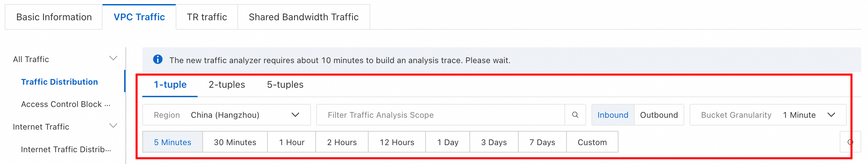Open the Shared Bandwidth Traffic tab
868x164 pixels.
303,17
